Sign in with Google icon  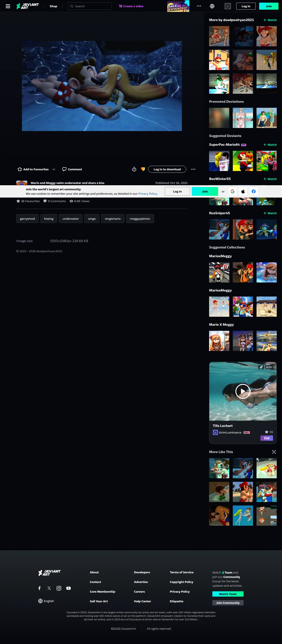[232, 191]
